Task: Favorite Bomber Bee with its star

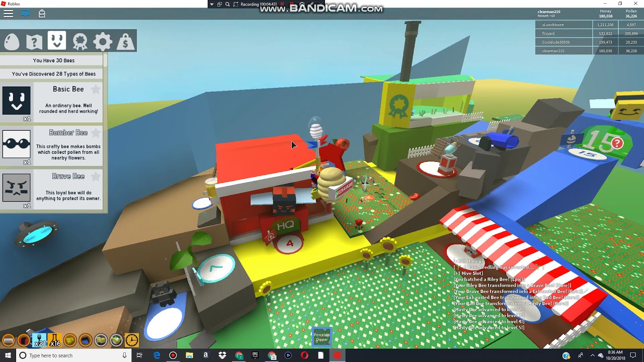Action: pos(95,133)
